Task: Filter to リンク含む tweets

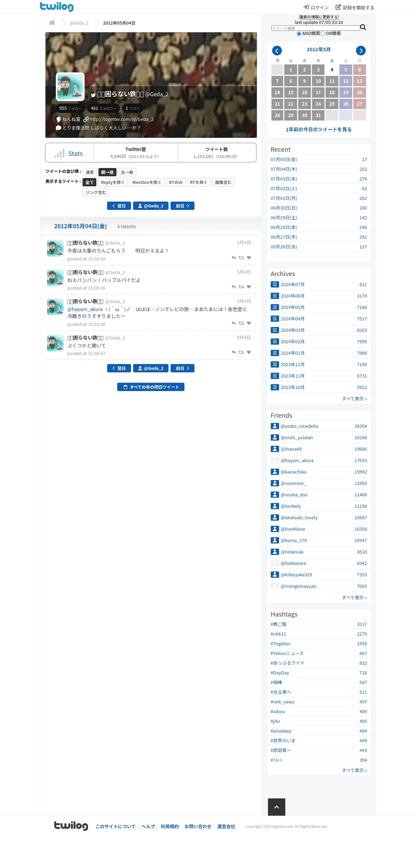Action: click(96, 192)
